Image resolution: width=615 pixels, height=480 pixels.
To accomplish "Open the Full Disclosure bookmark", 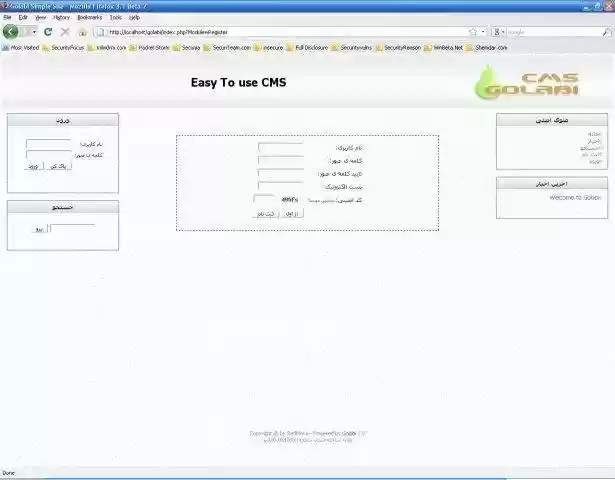I will click(x=307, y=47).
